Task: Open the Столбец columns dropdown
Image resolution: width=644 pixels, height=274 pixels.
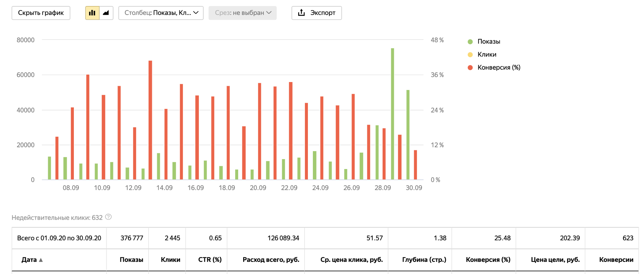Action: pos(161,13)
